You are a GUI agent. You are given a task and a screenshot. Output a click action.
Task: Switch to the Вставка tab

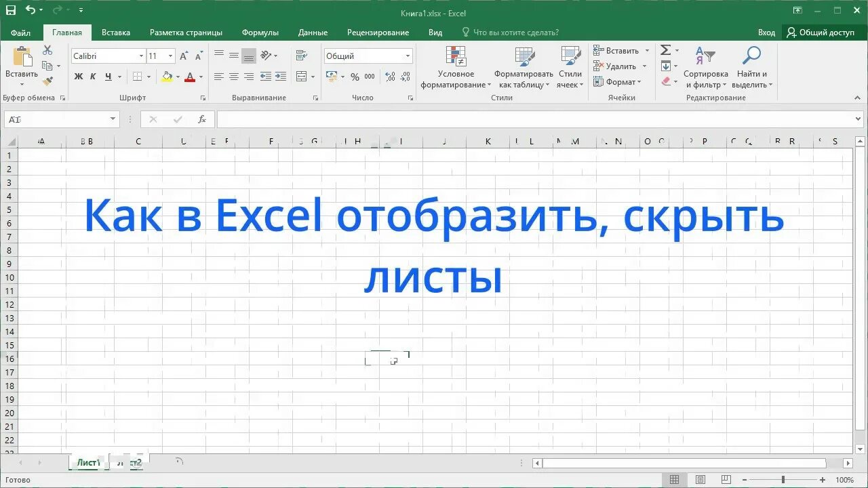[116, 33]
